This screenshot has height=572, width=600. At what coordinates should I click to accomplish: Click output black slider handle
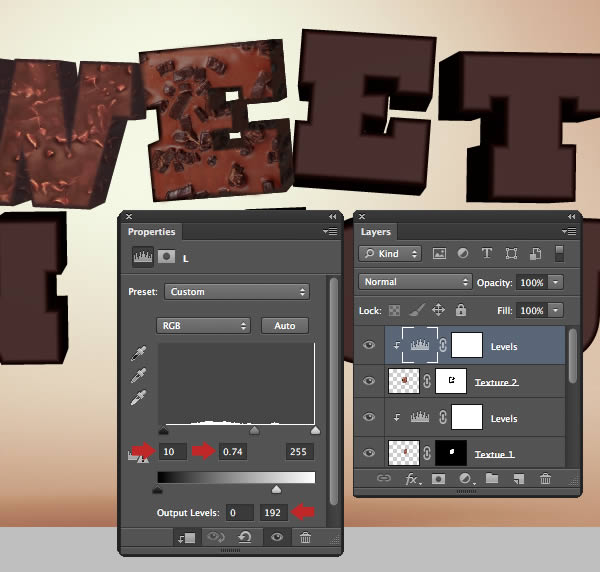(157, 489)
